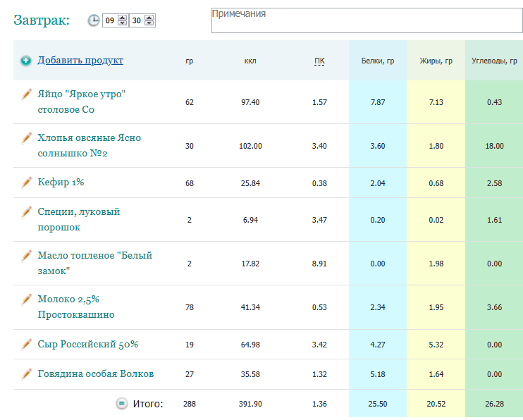Click the green plus icon to add product

coord(25,61)
